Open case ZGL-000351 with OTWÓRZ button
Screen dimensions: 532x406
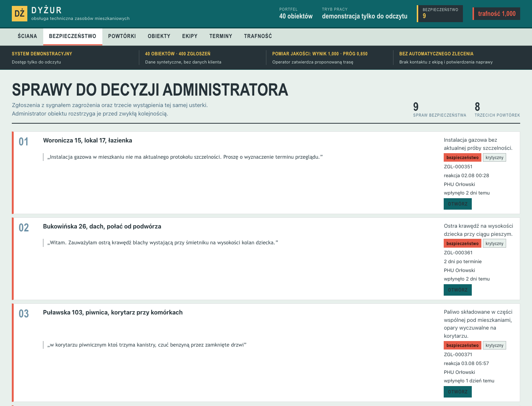pos(458,204)
